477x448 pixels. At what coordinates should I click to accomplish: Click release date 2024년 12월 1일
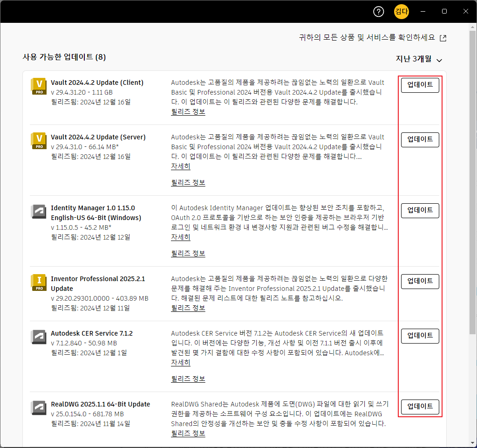click(x=103, y=353)
